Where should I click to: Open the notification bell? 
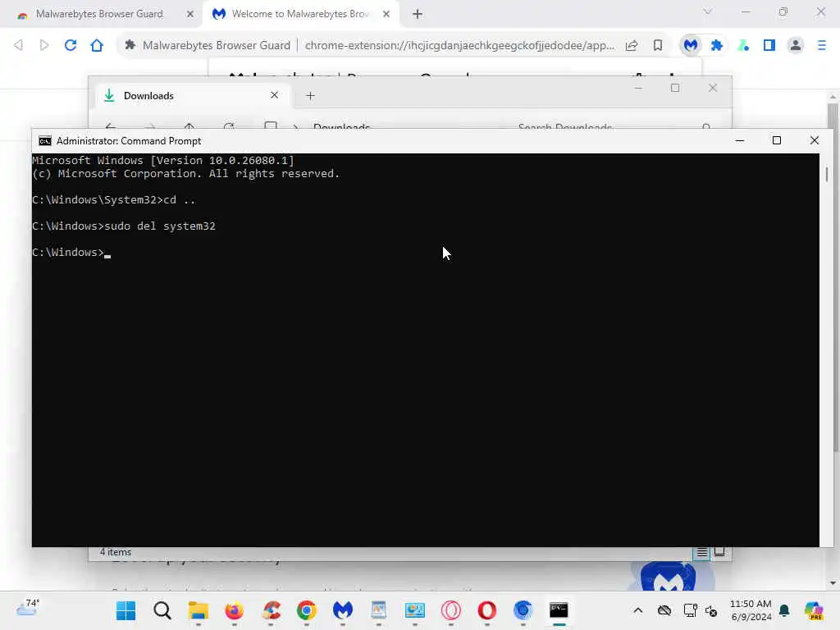click(784, 610)
